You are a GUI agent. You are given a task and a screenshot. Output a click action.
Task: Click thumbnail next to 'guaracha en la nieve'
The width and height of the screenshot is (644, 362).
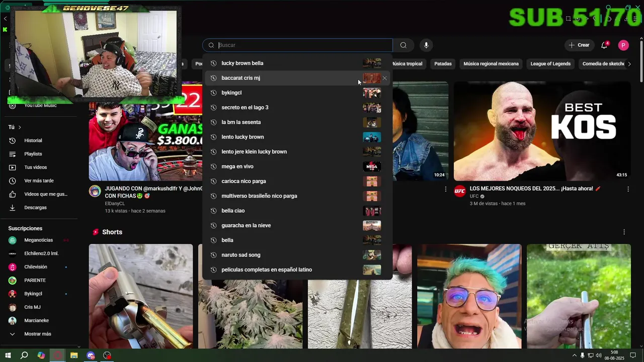pyautogui.click(x=372, y=225)
